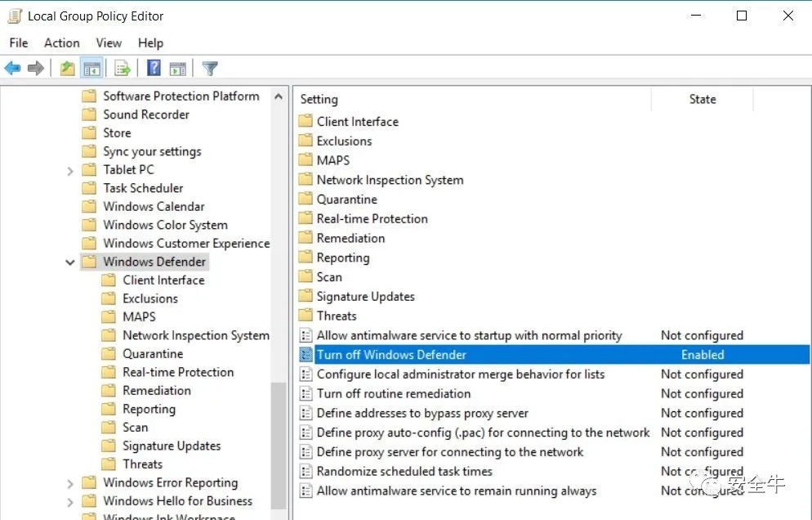Open the View menu

click(x=109, y=43)
